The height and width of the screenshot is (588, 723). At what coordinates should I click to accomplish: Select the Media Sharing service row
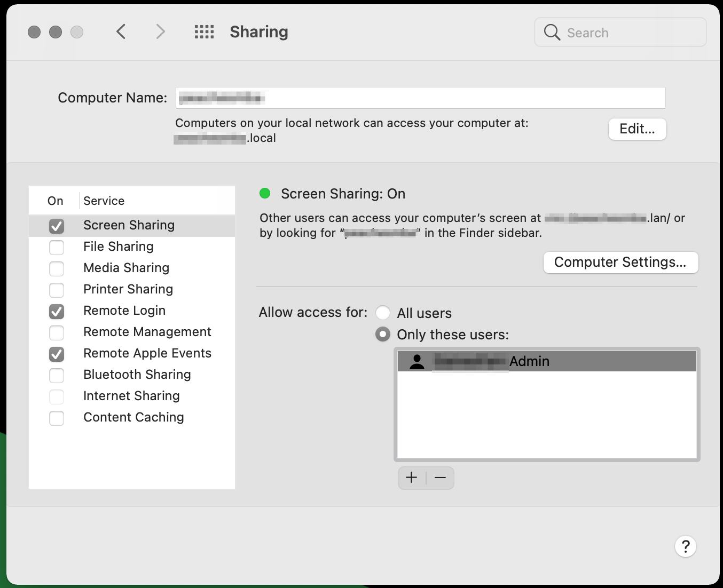pos(132,268)
